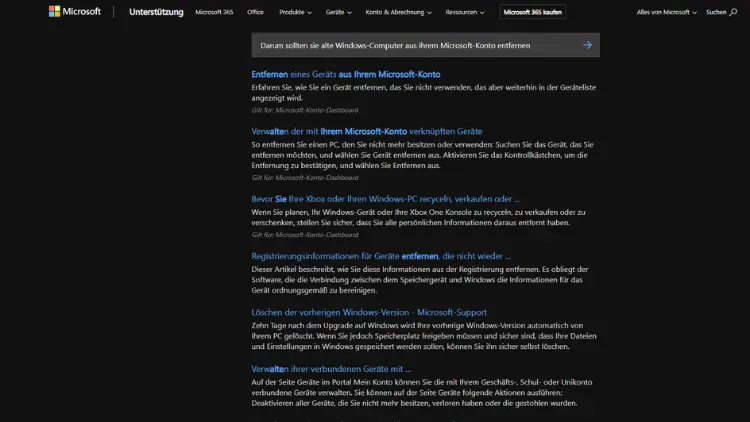The image size is (750, 422).
Task: Open the Office menu item
Action: tap(255, 12)
